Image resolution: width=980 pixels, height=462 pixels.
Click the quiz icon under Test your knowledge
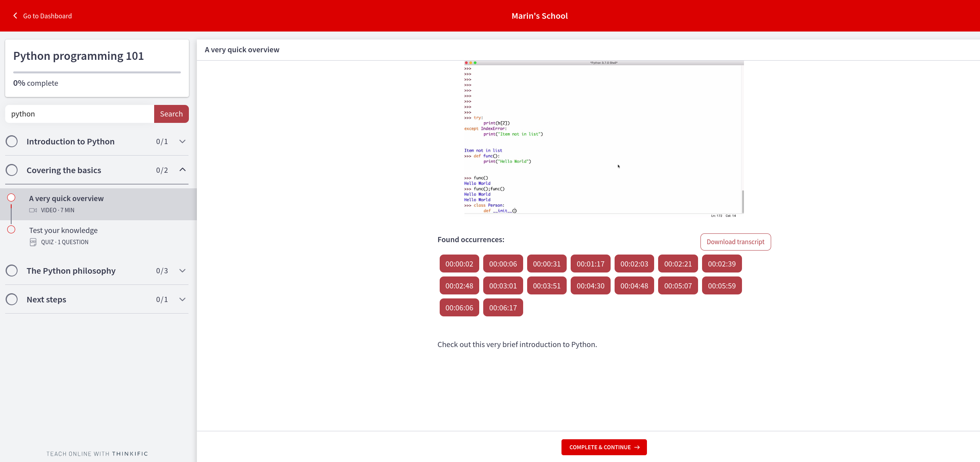click(33, 242)
